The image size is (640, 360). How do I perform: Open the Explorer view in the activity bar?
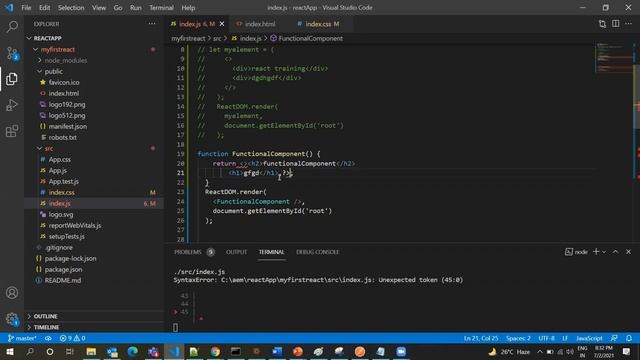[x=12, y=79]
